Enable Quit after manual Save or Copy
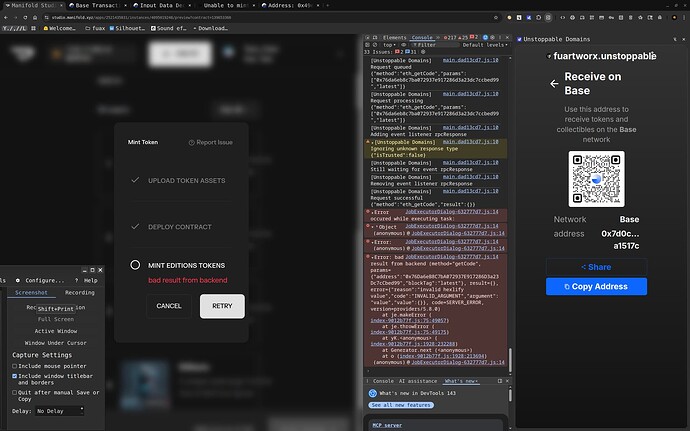 pos(15,392)
